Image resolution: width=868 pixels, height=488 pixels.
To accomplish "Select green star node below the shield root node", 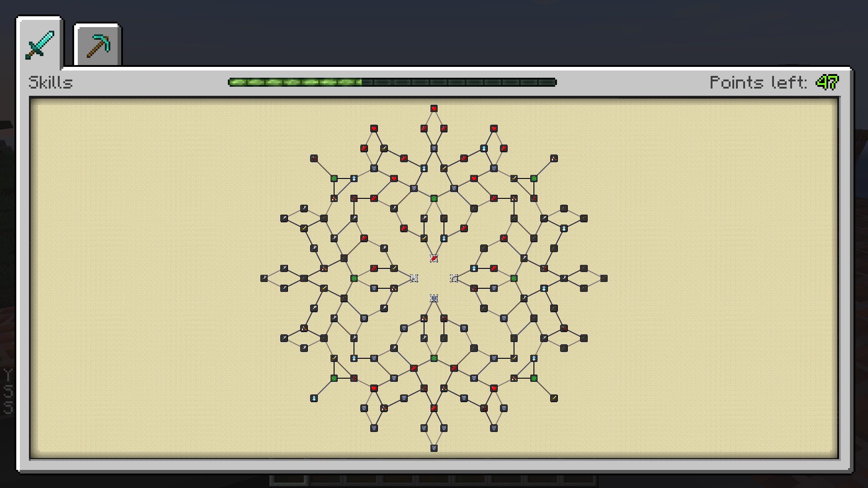I will [434, 358].
